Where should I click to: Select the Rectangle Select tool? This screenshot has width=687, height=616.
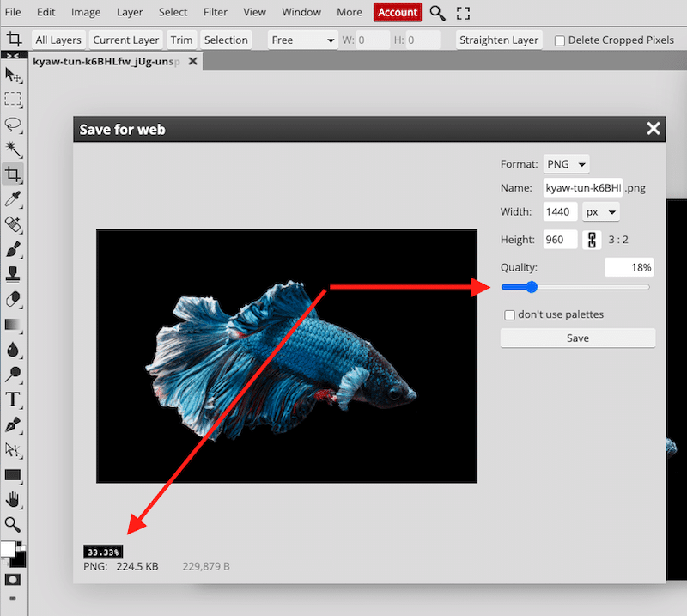tap(13, 99)
